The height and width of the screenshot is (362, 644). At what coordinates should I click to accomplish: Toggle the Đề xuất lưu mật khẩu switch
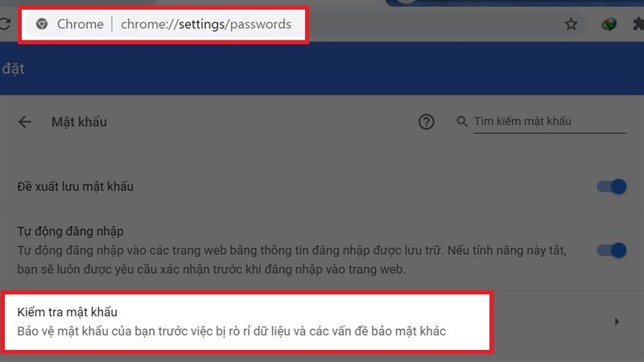[612, 187]
